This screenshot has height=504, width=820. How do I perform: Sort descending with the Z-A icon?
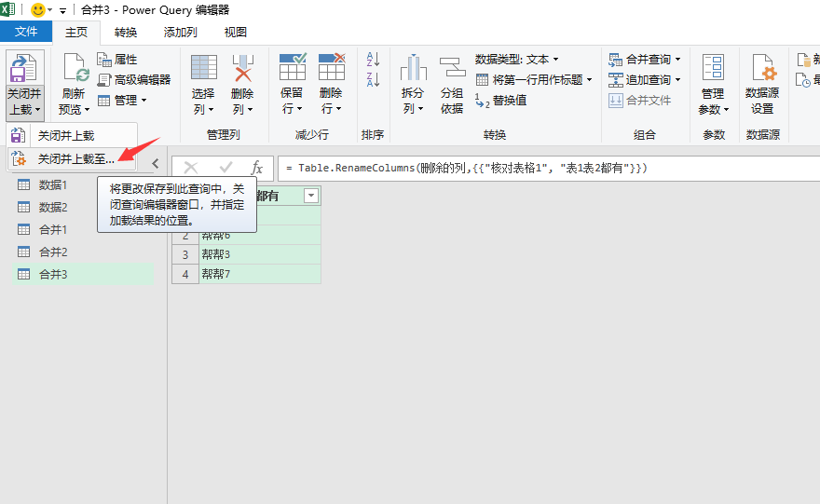click(x=373, y=80)
